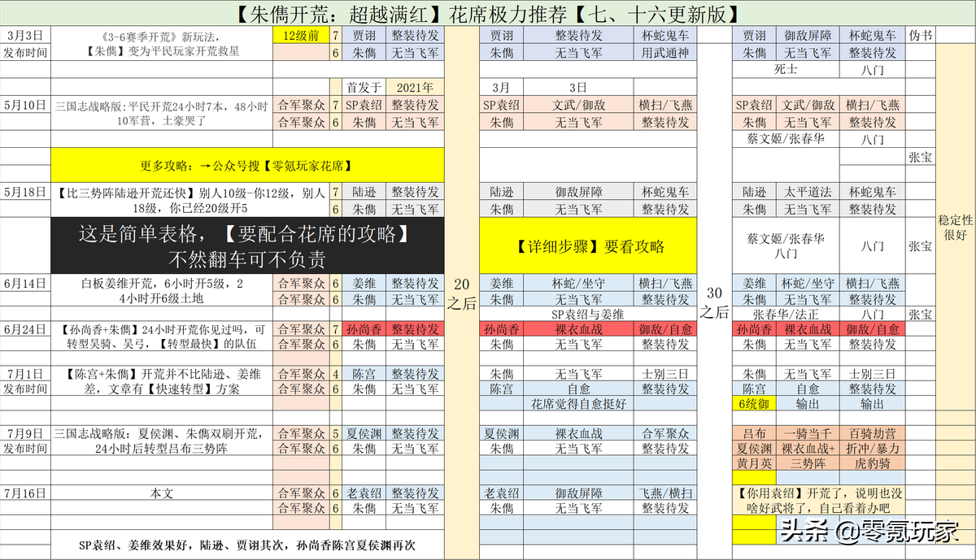Select the orange 12级前 cell

[x=300, y=36]
